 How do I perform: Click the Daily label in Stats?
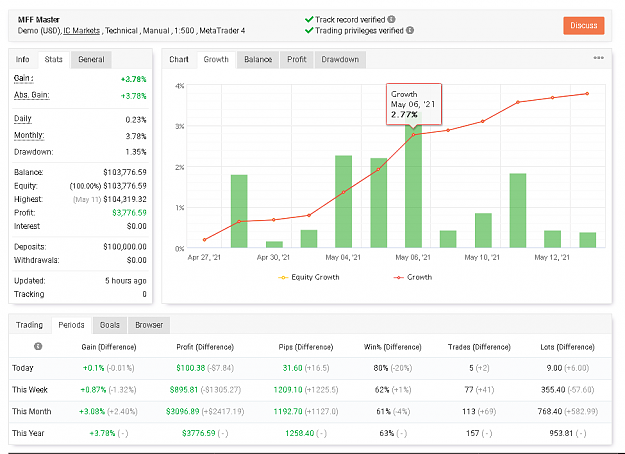pyautogui.click(x=23, y=119)
